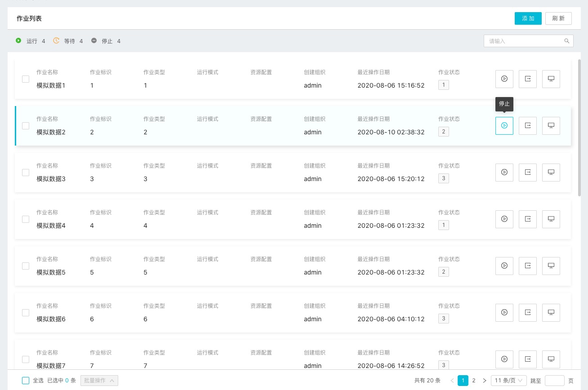Image resolution: width=588 pixels, height=390 pixels.
Task: Click the export icon for 模拟数据1
Action: [528, 79]
